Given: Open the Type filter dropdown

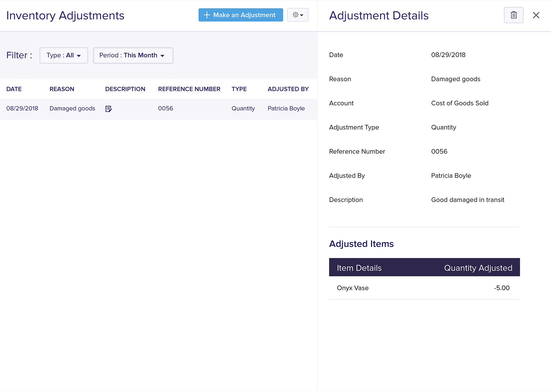Looking at the screenshot, I should pyautogui.click(x=64, y=55).
